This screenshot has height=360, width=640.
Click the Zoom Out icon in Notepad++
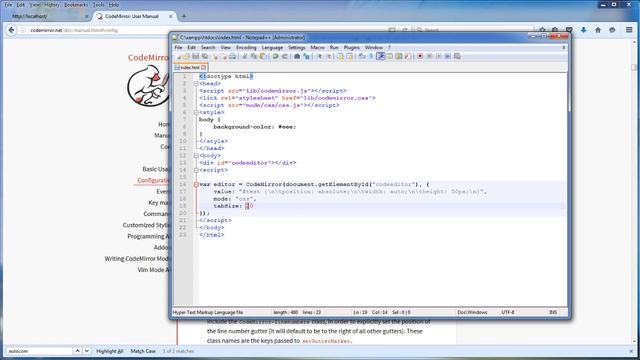(329, 56)
